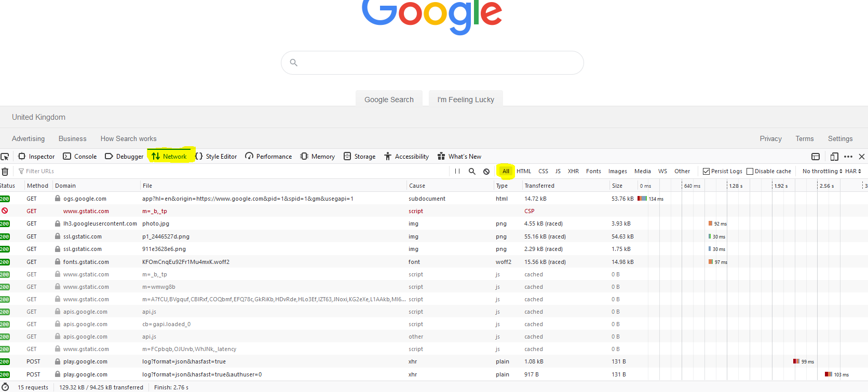Activate the element picker tool icon

(5, 157)
